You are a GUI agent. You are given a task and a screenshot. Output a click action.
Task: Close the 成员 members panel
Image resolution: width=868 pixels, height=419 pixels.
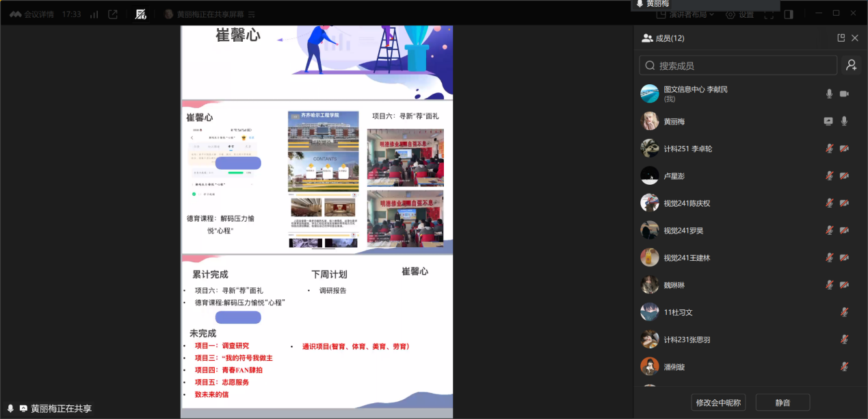point(854,38)
